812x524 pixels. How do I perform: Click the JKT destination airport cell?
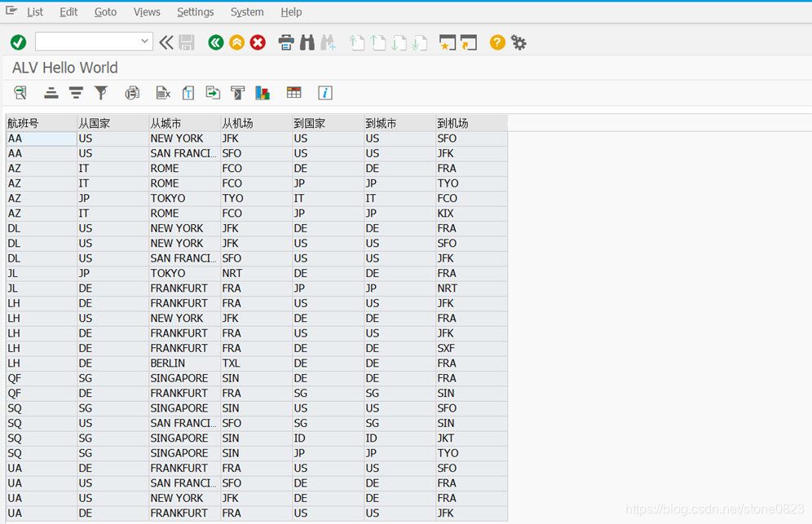[x=471, y=438]
